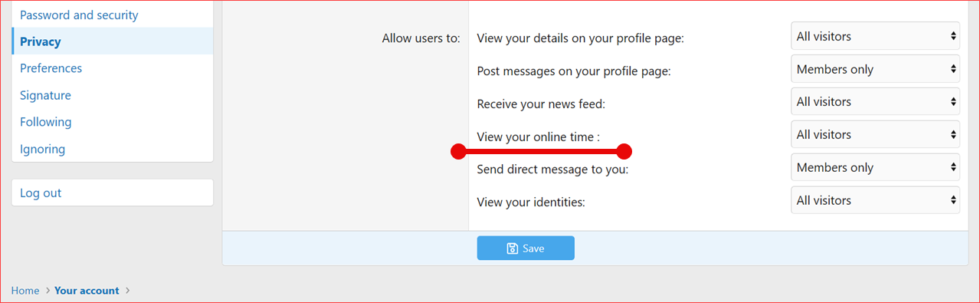This screenshot has width=980, height=303.
Task: Open dropdown for viewing profile page details
Action: click(x=876, y=36)
